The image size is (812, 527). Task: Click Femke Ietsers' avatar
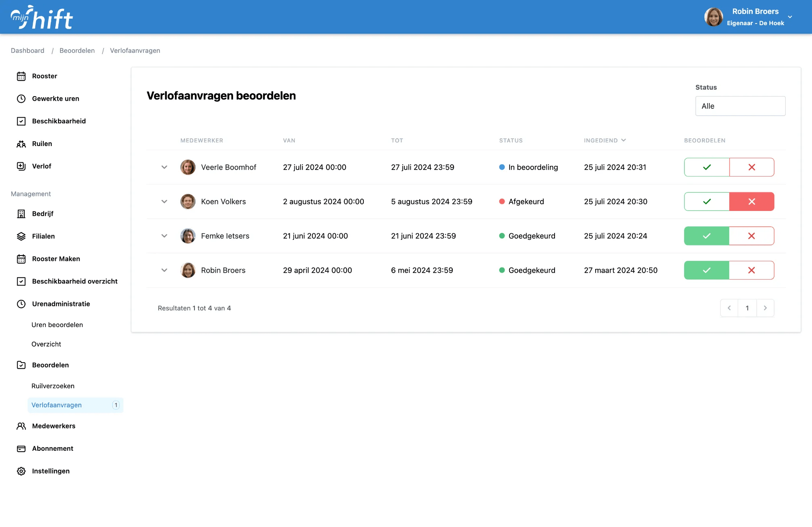188,236
